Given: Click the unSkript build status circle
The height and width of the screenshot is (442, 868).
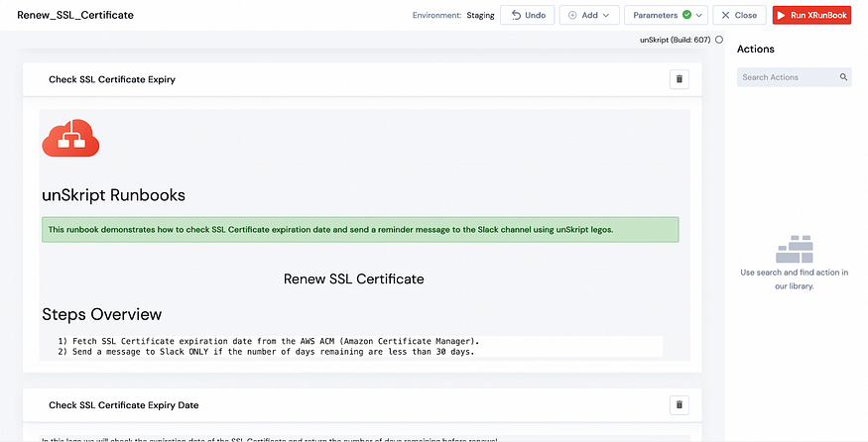Looking at the screenshot, I should click(719, 40).
